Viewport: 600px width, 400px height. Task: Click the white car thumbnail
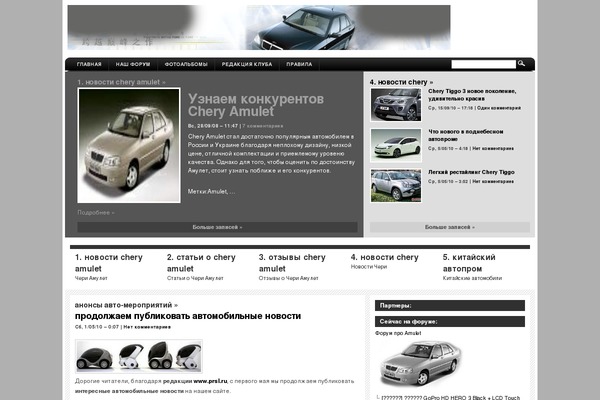396,145
